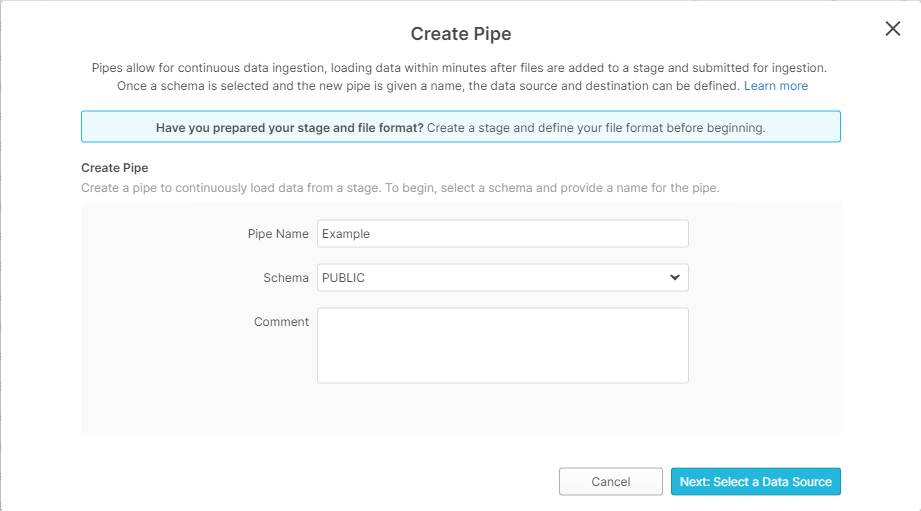The image size is (921, 511).
Task: Open the Learn more link
Action: [x=775, y=86]
